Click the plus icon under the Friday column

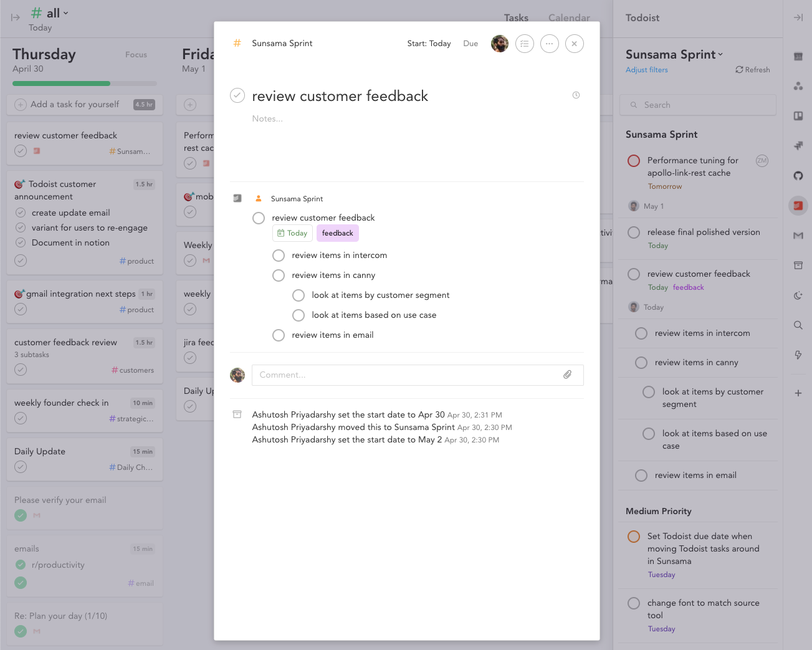pyautogui.click(x=190, y=105)
